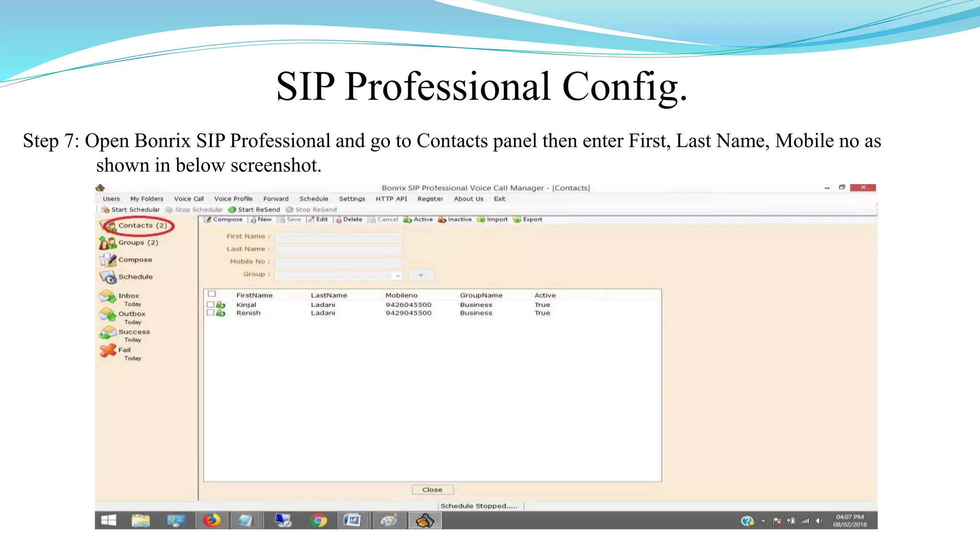Open the Register menu
This screenshot has width=980, height=551.
tap(430, 199)
